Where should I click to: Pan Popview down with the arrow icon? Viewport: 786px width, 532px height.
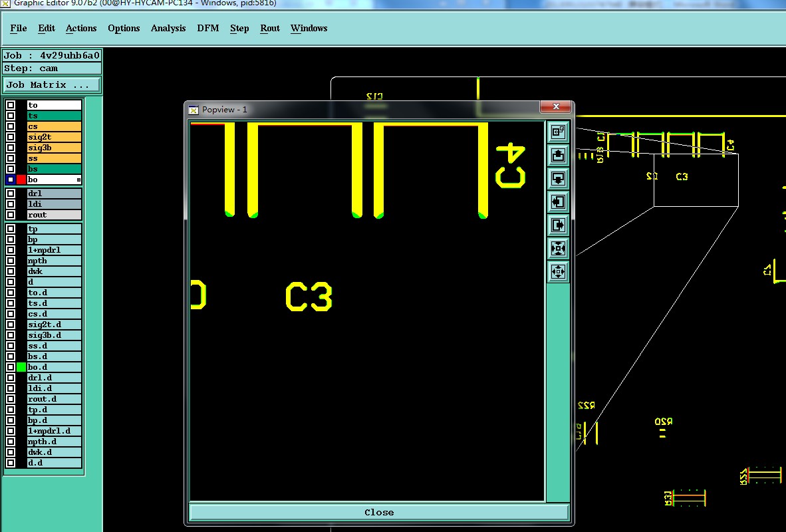point(558,178)
